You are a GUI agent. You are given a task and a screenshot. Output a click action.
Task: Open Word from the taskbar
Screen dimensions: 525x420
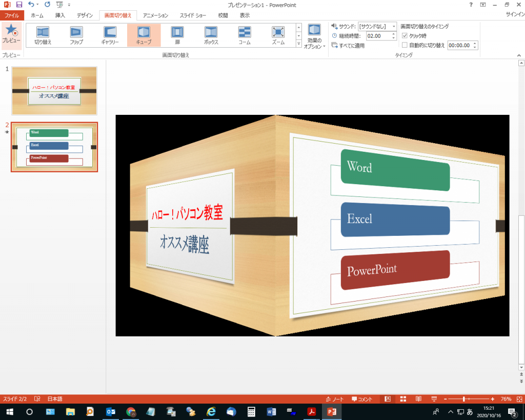click(x=271, y=412)
